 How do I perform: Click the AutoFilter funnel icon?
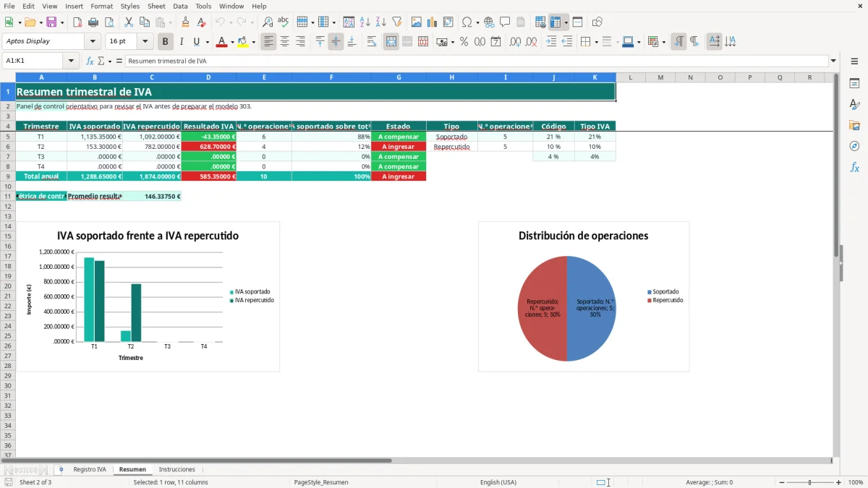[x=397, y=22]
